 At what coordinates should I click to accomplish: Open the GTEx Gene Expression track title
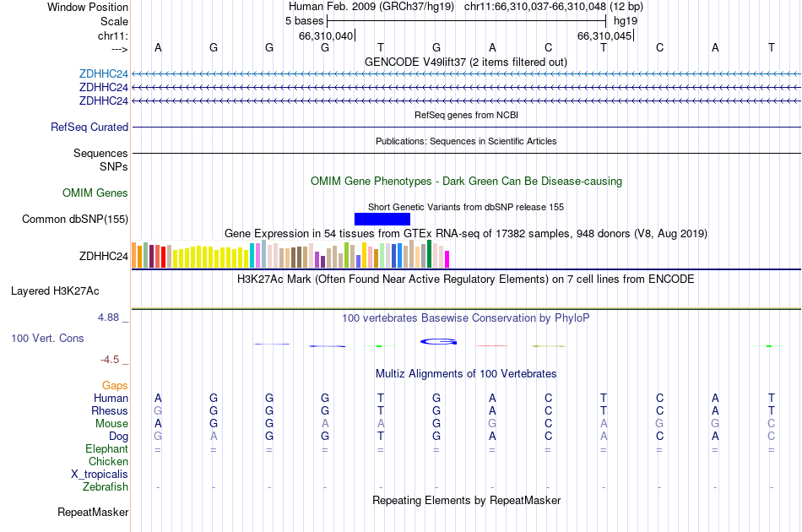click(466, 233)
